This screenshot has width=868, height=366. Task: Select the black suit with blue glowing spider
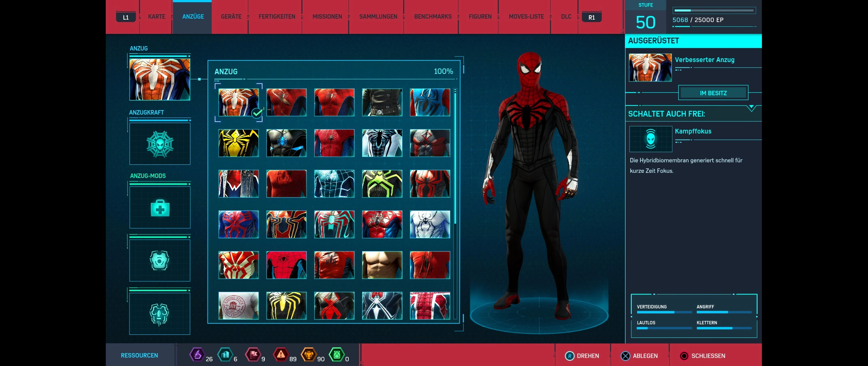[x=287, y=143]
